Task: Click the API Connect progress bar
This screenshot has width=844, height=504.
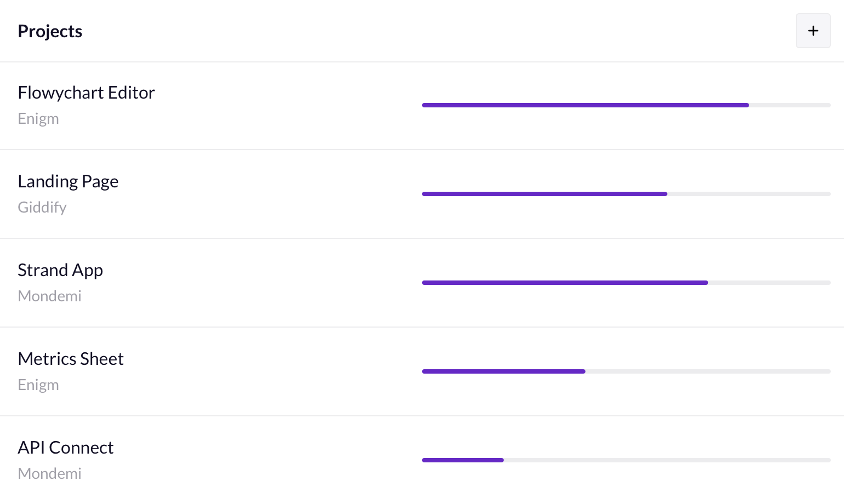Action: [x=626, y=460]
